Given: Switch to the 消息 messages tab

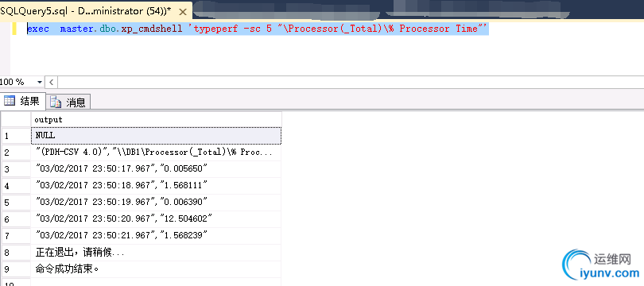Looking at the screenshot, I should click(x=68, y=102).
